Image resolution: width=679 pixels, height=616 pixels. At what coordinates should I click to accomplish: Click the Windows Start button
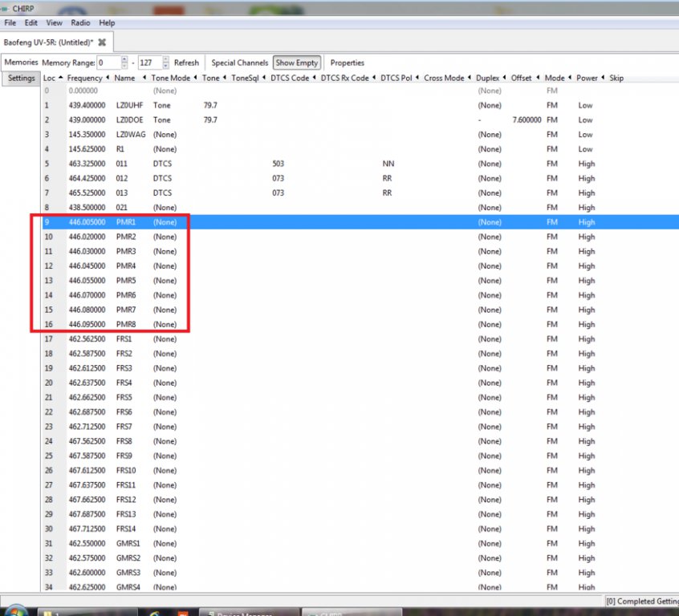14,612
